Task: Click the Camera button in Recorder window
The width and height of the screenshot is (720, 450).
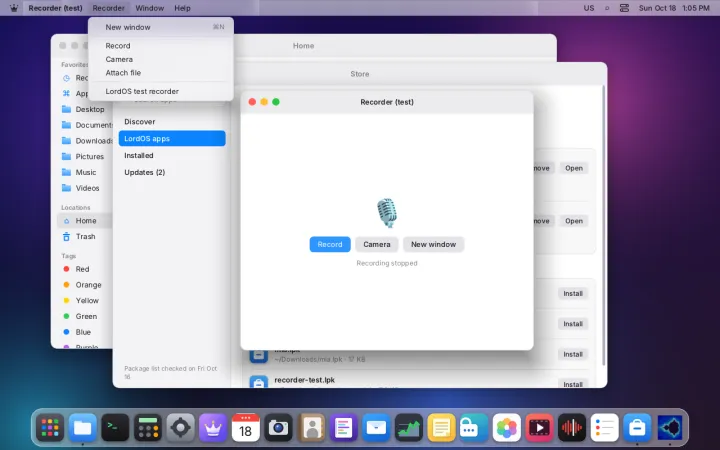Action: (x=377, y=244)
